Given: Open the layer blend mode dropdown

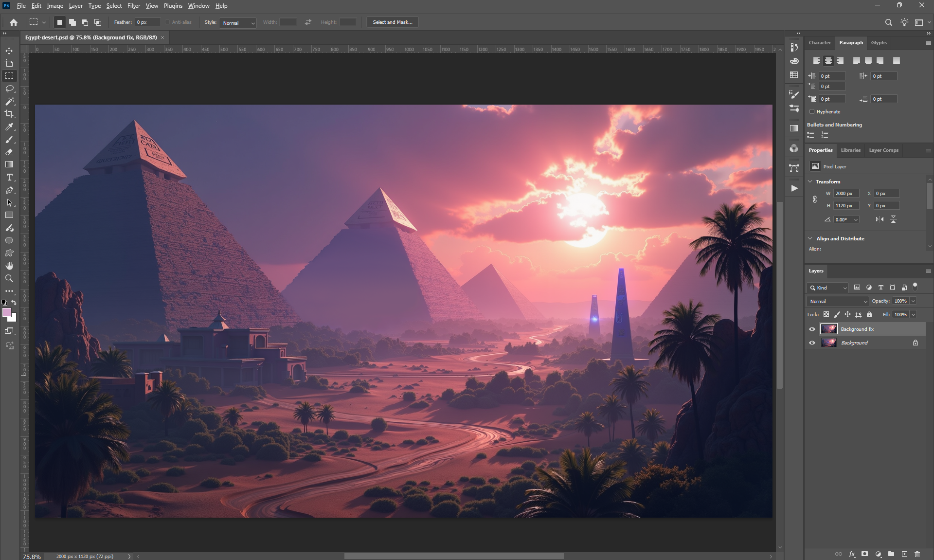Looking at the screenshot, I should [838, 301].
